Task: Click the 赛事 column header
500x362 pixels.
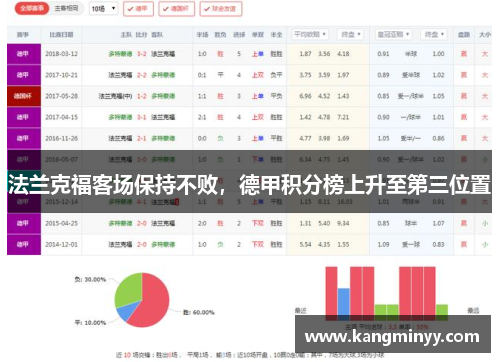Action: [x=23, y=35]
